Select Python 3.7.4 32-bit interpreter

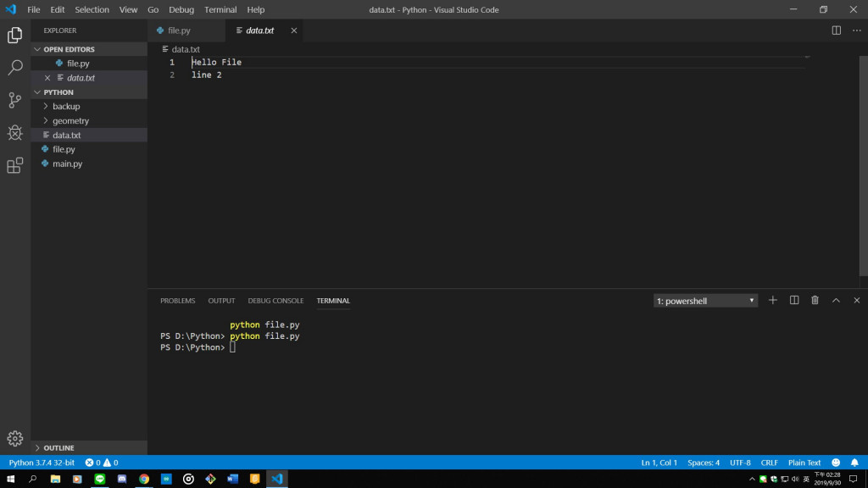42,463
